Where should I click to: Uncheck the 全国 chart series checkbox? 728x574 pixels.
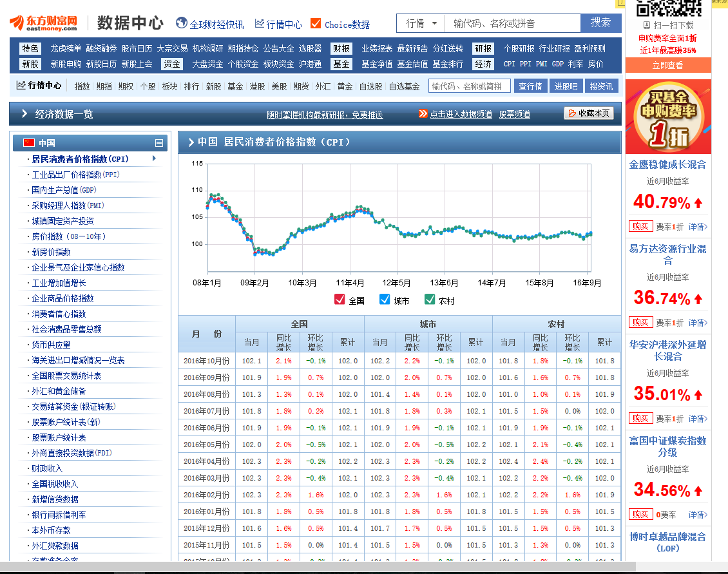(x=340, y=300)
